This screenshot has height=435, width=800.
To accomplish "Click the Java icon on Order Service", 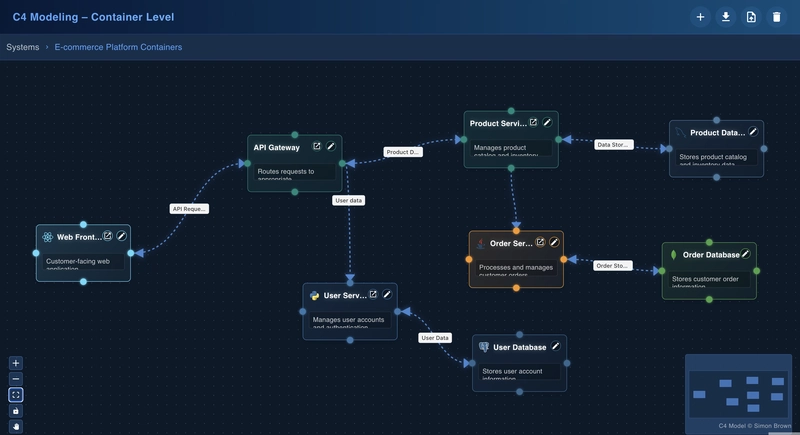I will click(x=481, y=243).
